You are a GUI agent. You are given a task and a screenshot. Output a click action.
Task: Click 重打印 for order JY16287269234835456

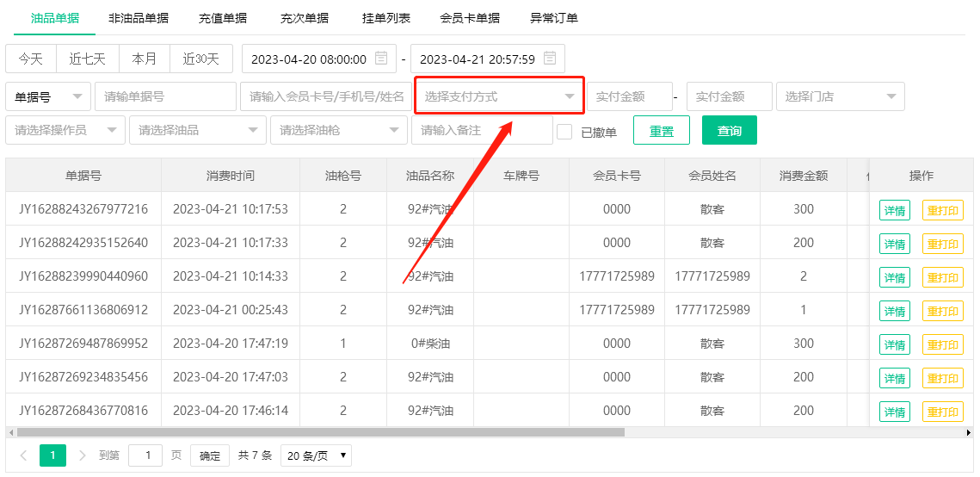pyautogui.click(x=943, y=378)
